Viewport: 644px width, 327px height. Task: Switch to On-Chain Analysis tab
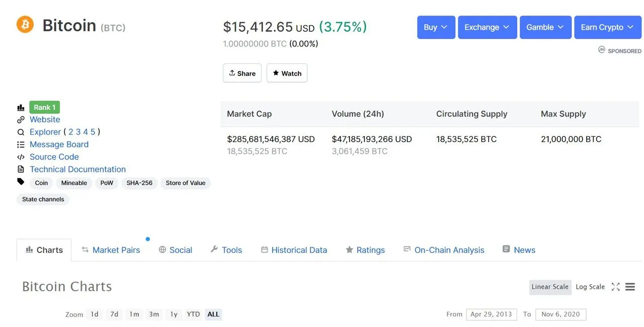(444, 250)
